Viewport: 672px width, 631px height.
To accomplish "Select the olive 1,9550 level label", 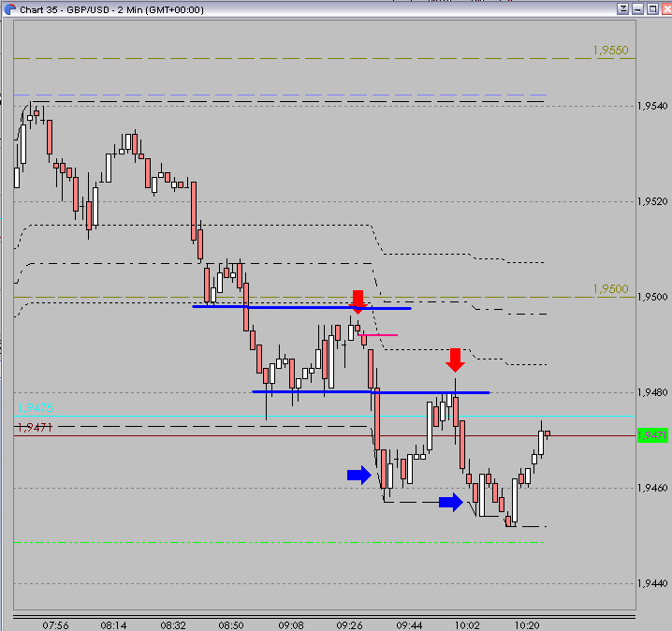I will tap(611, 51).
